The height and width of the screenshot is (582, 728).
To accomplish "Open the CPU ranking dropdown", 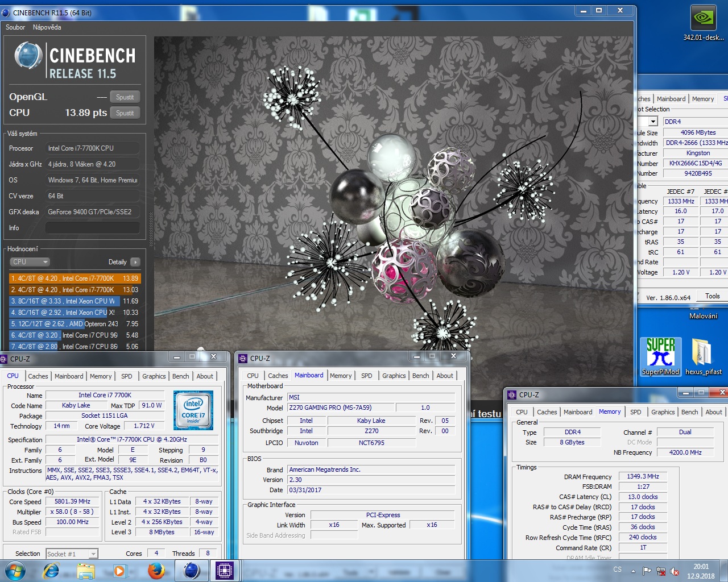I will (30, 262).
